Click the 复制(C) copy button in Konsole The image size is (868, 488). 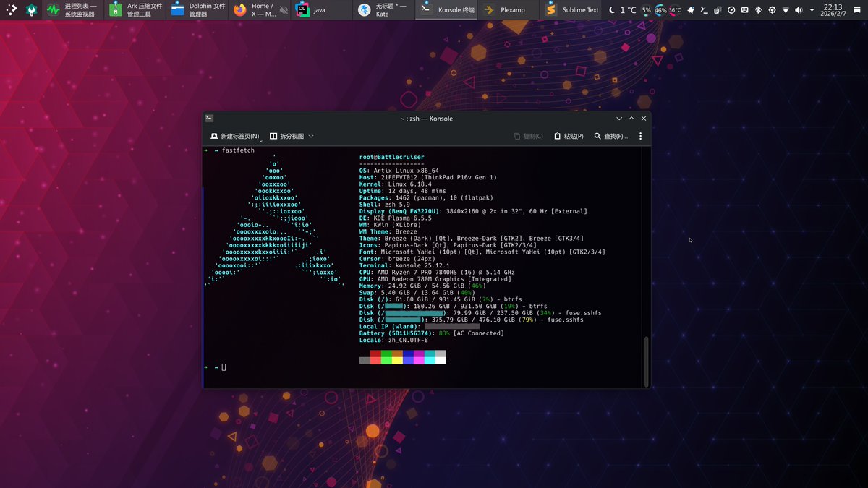click(528, 136)
